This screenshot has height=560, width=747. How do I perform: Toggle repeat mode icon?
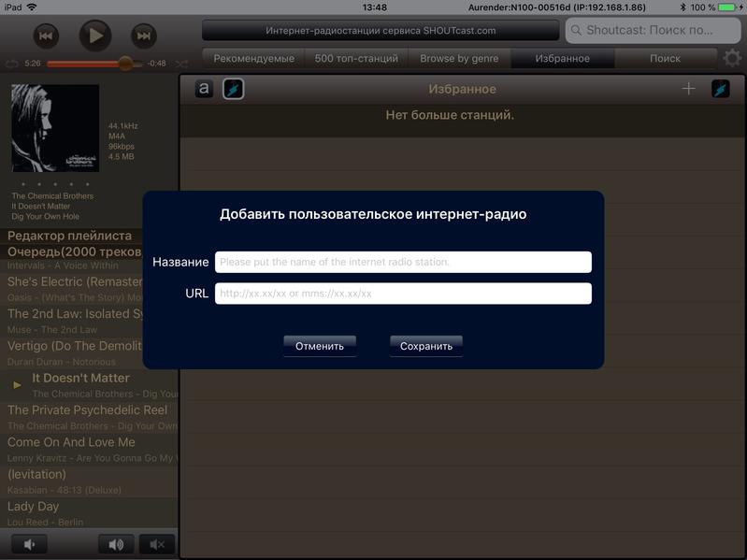12,64
